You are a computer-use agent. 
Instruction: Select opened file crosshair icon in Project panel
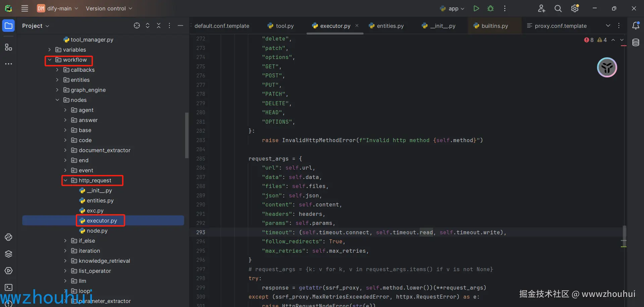pyautogui.click(x=137, y=26)
